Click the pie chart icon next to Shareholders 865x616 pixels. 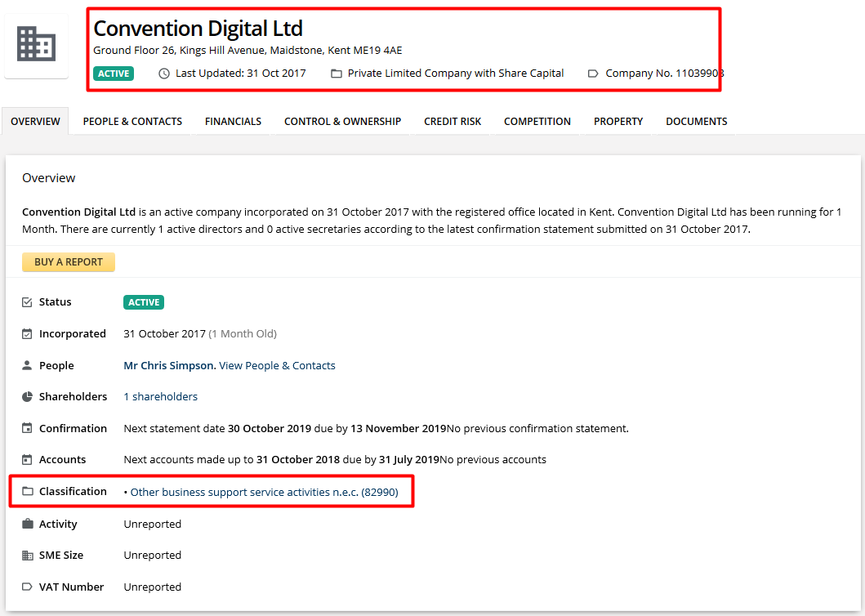pyautogui.click(x=27, y=396)
